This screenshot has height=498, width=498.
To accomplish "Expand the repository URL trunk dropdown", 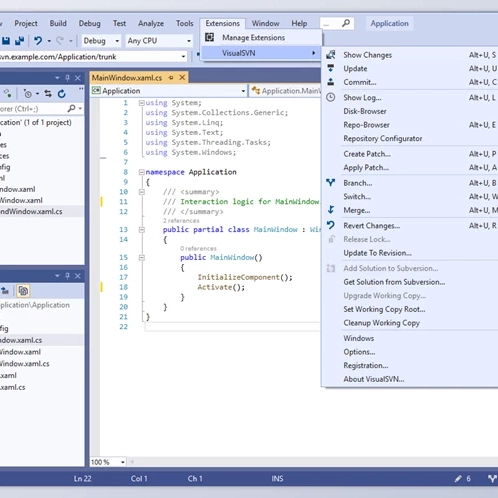I will pyautogui.click(x=183, y=57).
